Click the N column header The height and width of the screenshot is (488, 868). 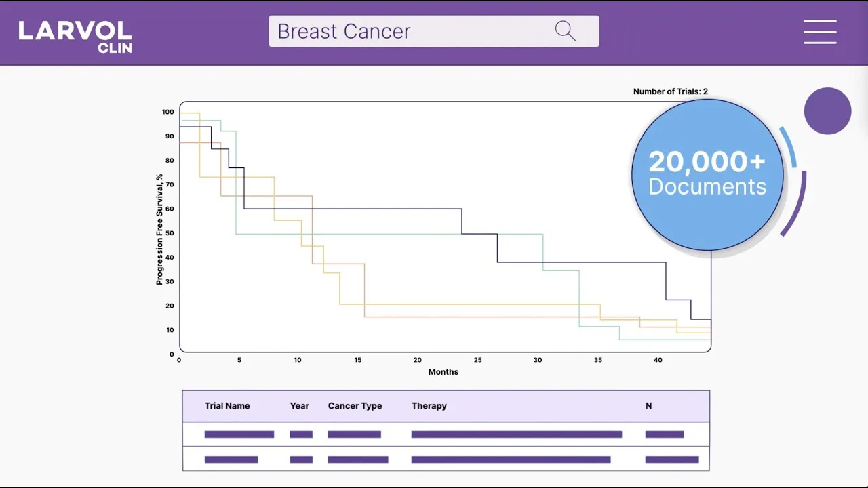[x=648, y=406]
